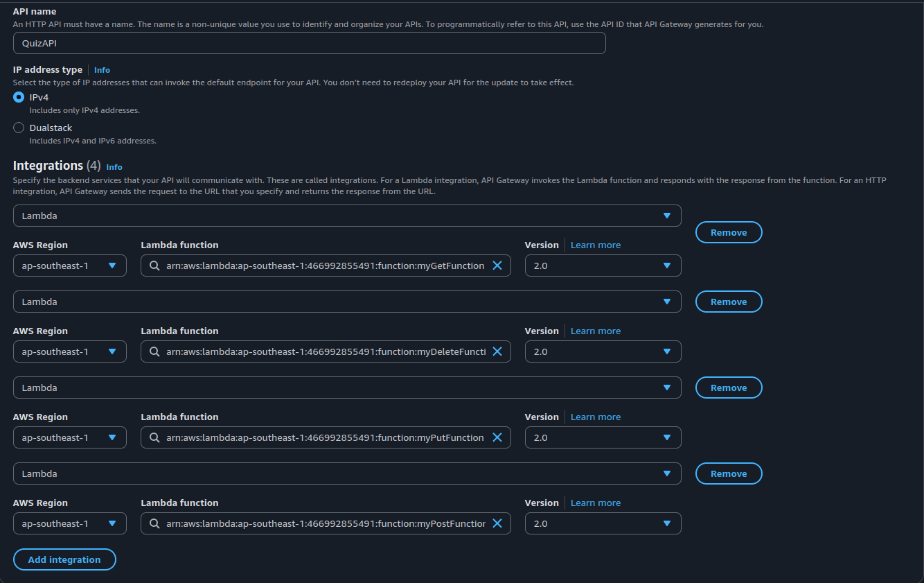Image resolution: width=924 pixels, height=583 pixels.
Task: Open the first integration's Lambda type dropdown
Action: (x=346, y=216)
